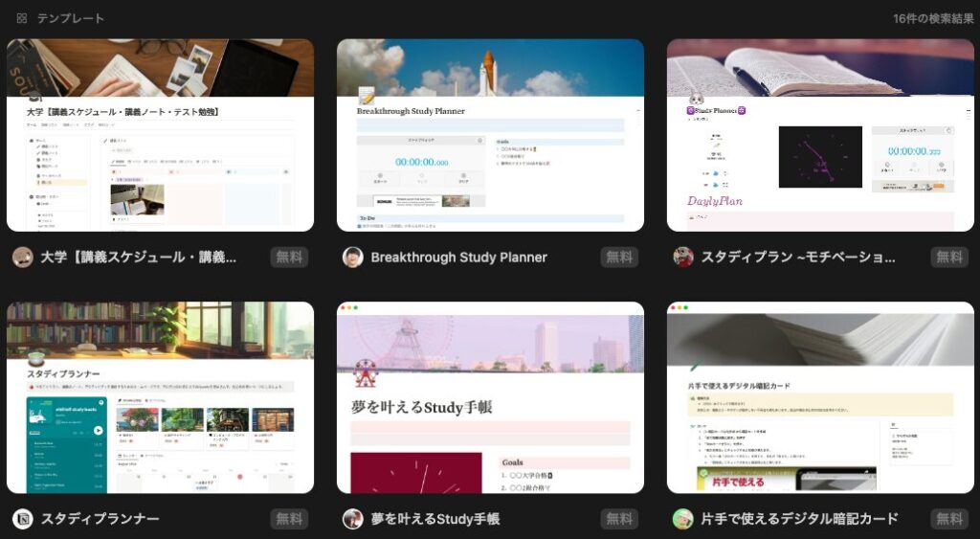Open the スタディプランナー library preview thumbnail

(x=160, y=397)
